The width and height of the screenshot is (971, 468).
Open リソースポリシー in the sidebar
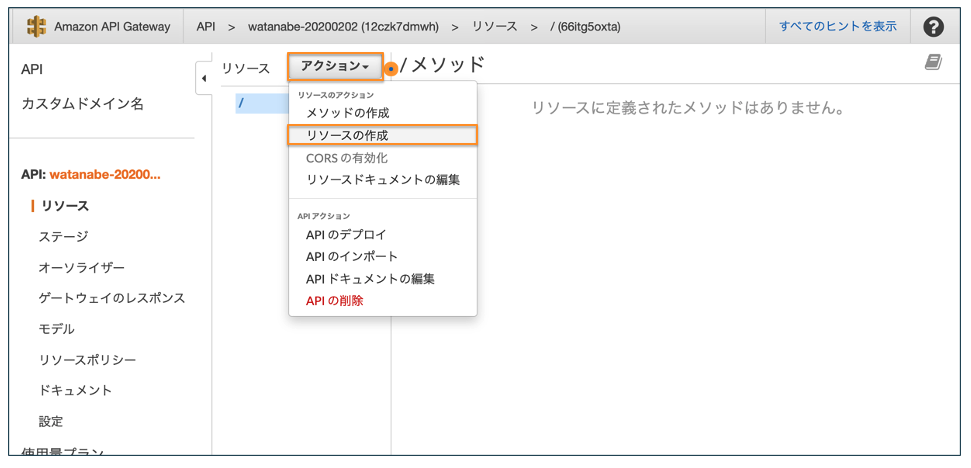(x=87, y=360)
